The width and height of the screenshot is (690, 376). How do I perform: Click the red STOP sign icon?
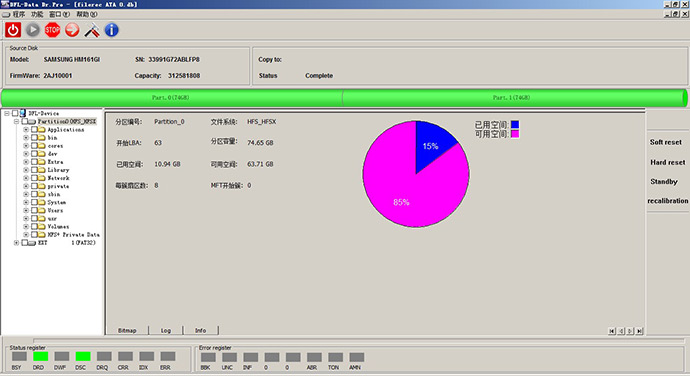(52, 30)
